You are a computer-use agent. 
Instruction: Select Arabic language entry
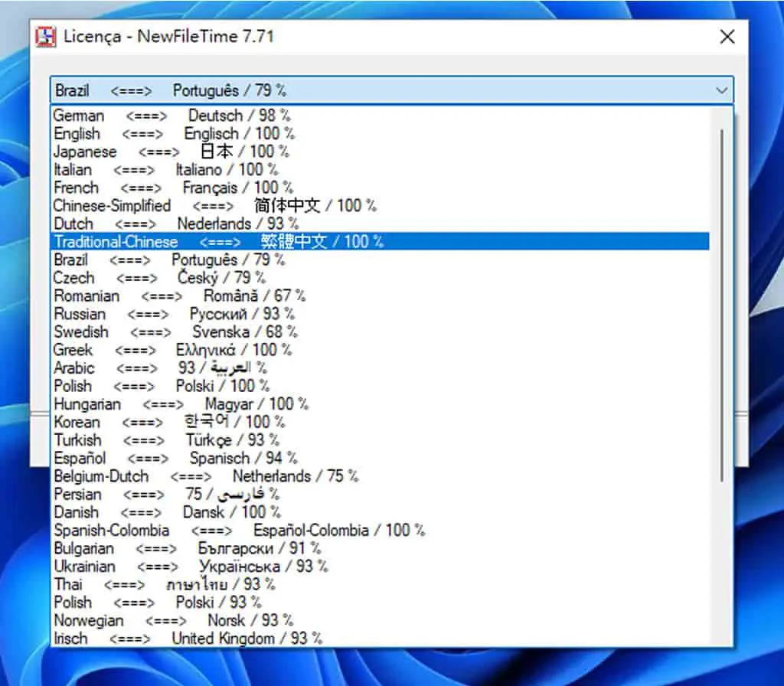tap(381, 368)
